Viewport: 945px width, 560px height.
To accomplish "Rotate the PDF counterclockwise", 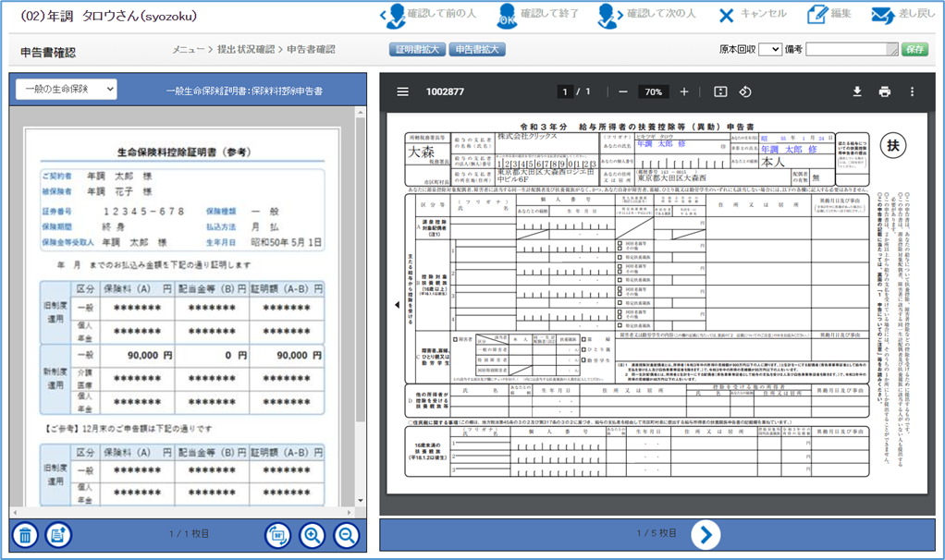I will (745, 91).
